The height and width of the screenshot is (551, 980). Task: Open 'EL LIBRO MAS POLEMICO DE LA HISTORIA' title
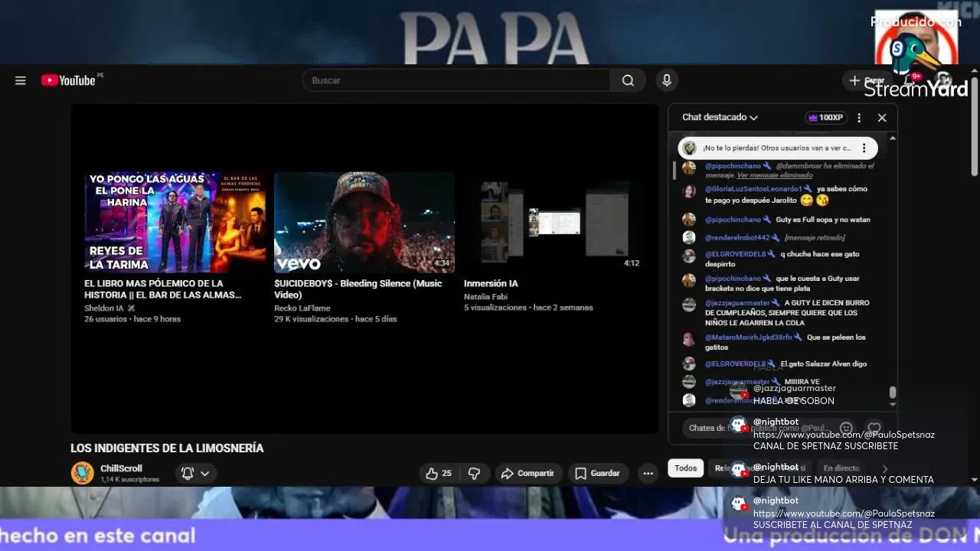click(x=162, y=289)
